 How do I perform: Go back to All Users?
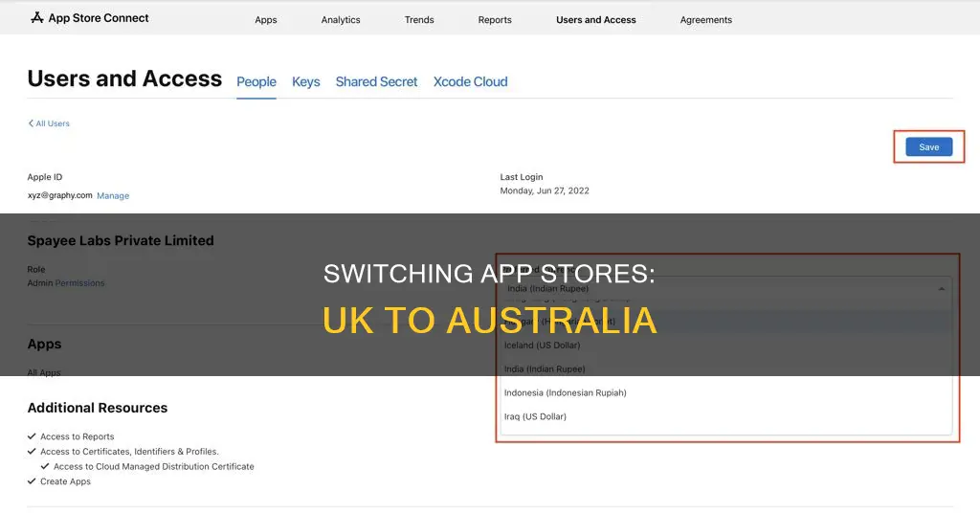click(x=49, y=123)
